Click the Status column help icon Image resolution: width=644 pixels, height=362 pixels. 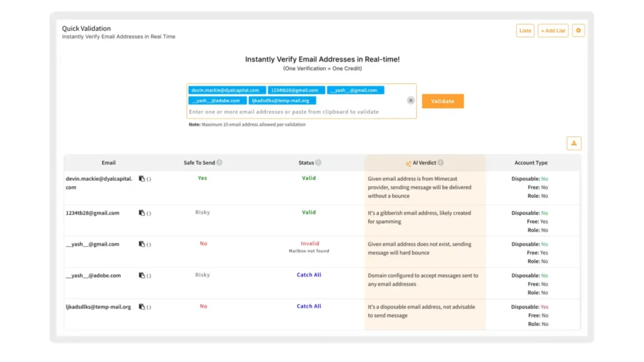point(318,163)
